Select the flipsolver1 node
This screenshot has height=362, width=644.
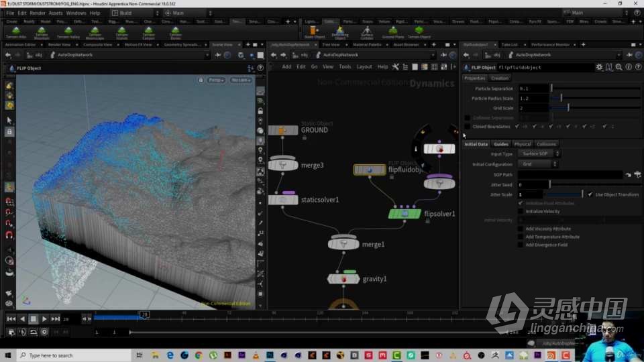coord(405,214)
